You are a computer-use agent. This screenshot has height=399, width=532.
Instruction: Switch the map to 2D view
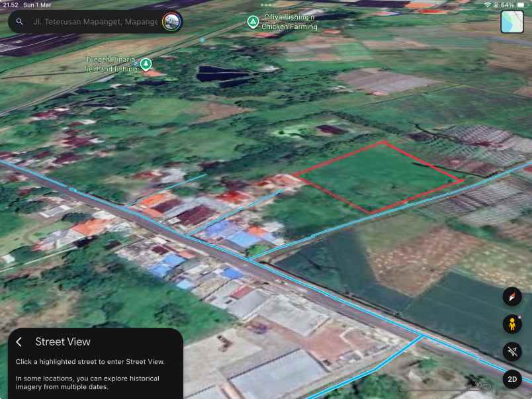[x=511, y=379]
